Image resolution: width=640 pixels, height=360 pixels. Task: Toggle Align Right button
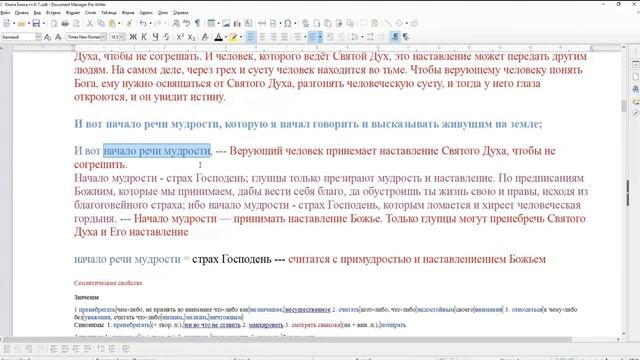(273, 37)
